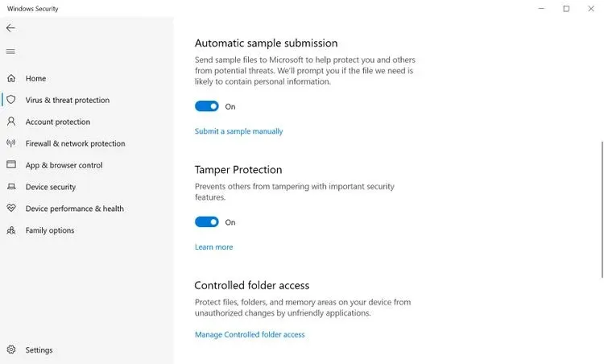Expand the hamburger navigation menu
Image resolution: width=604 pixels, height=364 pixels.
point(10,52)
